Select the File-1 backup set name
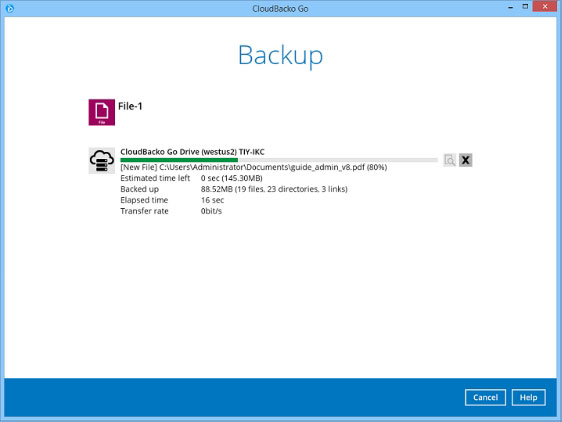562x422 pixels. click(x=130, y=106)
